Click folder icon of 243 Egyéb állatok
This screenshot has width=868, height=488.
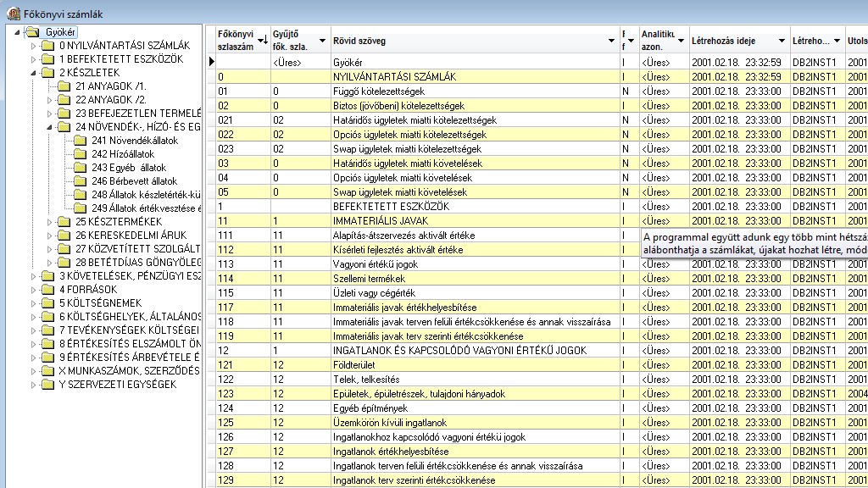click(x=81, y=168)
